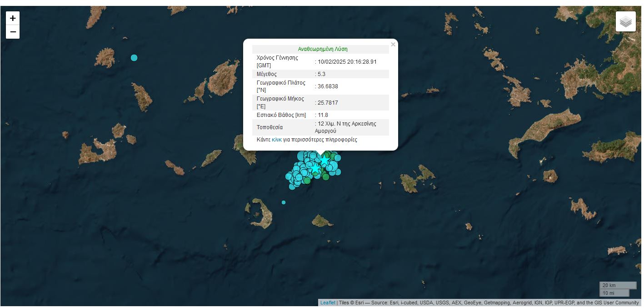Viewport: 644px width, 308px height.
Task: Close the earthquake info popup
Action: click(393, 45)
